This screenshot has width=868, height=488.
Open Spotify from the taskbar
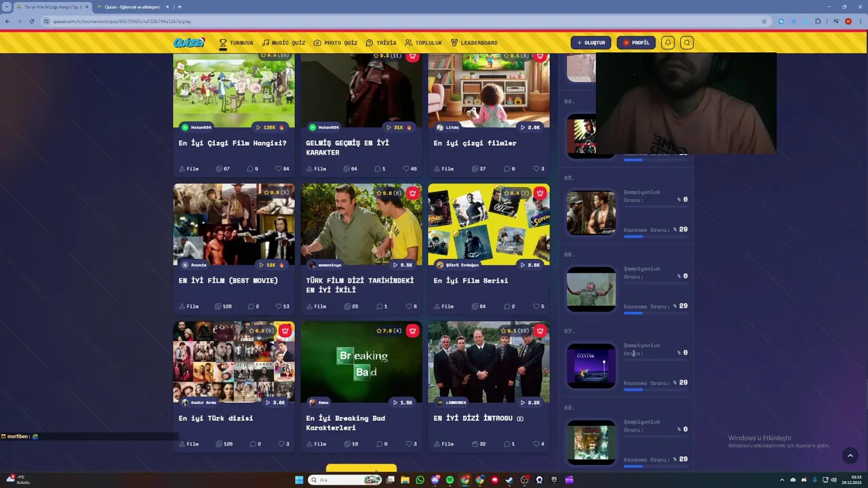(450, 480)
